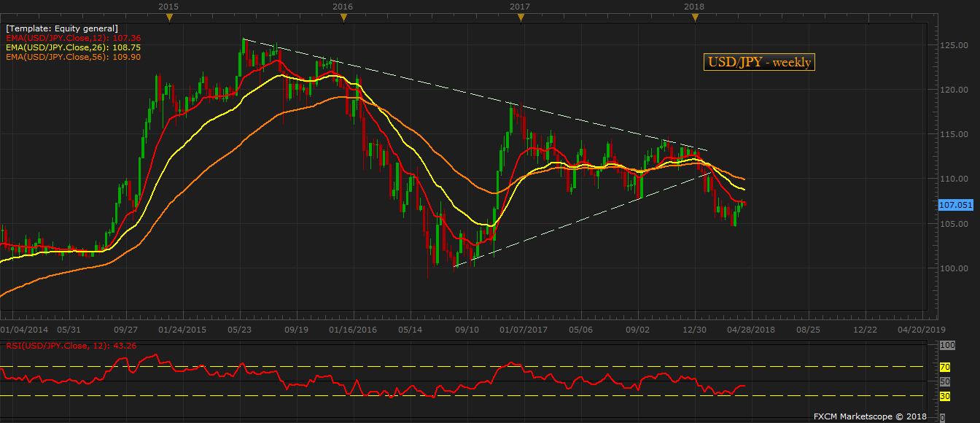Viewport: 980px width, 423px height.
Task: Select the '[Template: Equity general]' legend text
Action: pos(62,28)
